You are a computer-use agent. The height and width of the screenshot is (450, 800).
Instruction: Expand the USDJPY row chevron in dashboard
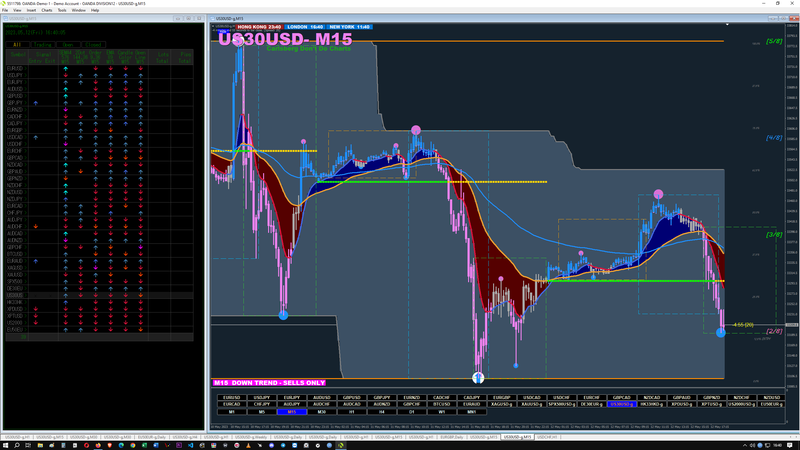tap(26, 75)
